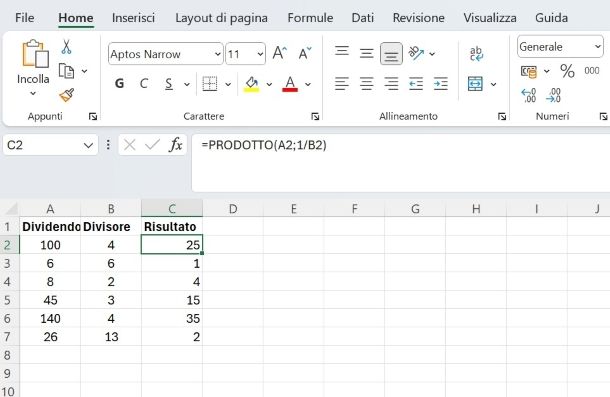Switch to the Revisione tab
This screenshot has width=610, height=397.
[x=419, y=18]
